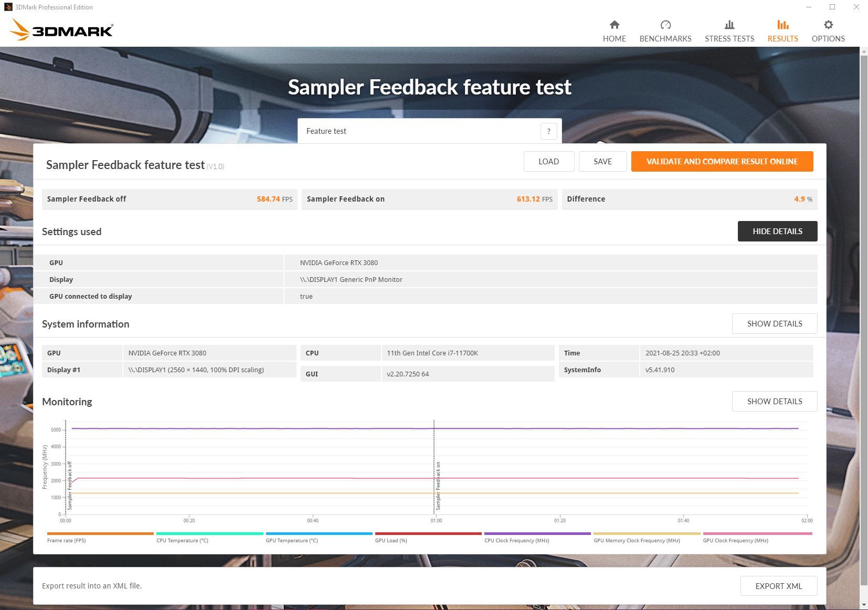Click the scrollbar up arrow

pyautogui.click(x=864, y=51)
